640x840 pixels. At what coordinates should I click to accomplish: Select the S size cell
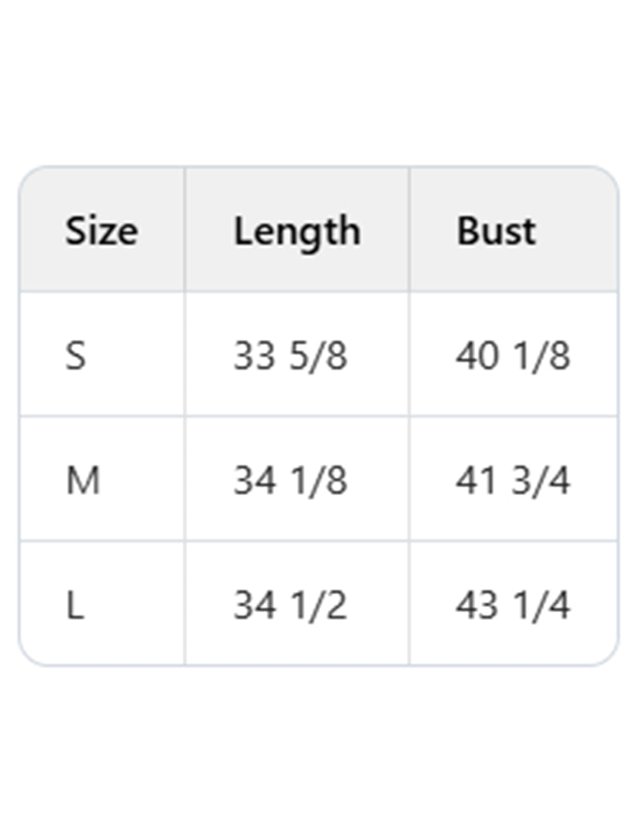point(75,356)
